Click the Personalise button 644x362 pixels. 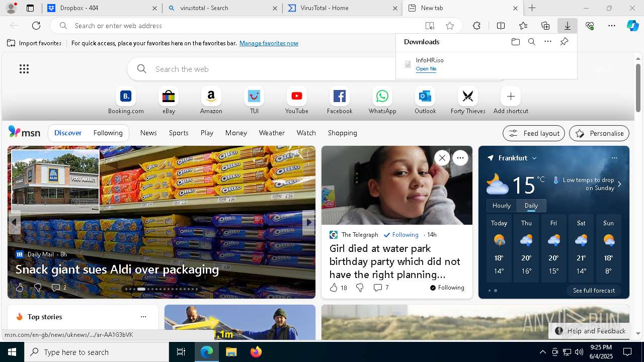(x=599, y=133)
